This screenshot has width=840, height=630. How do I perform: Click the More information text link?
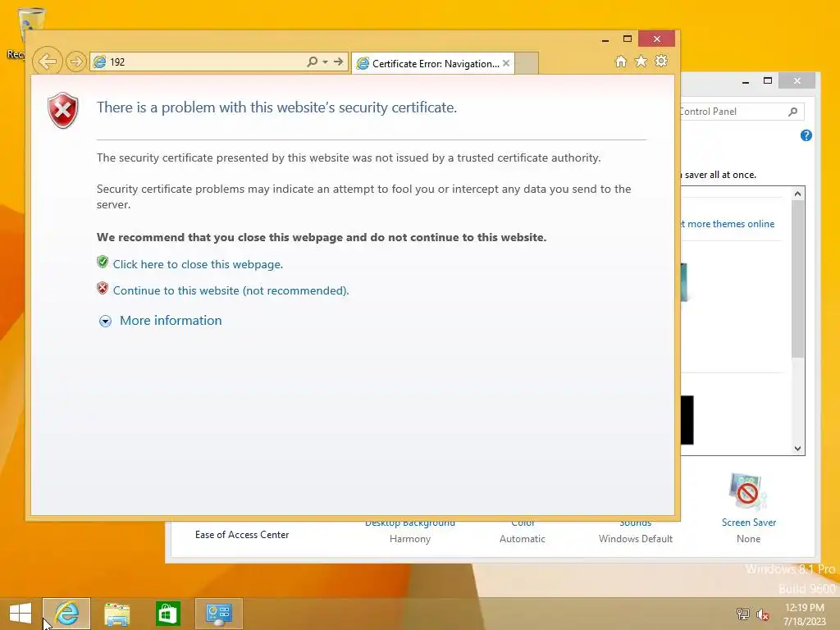point(171,321)
